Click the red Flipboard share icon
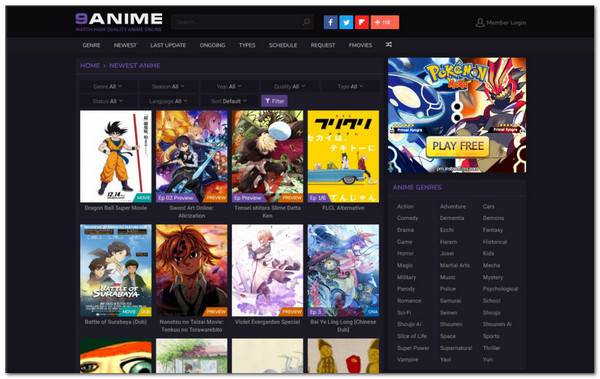The width and height of the screenshot is (600, 379). point(362,22)
